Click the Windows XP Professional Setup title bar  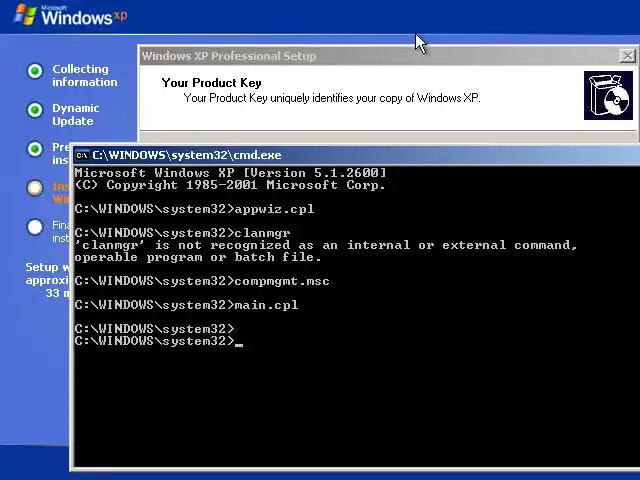(389, 56)
